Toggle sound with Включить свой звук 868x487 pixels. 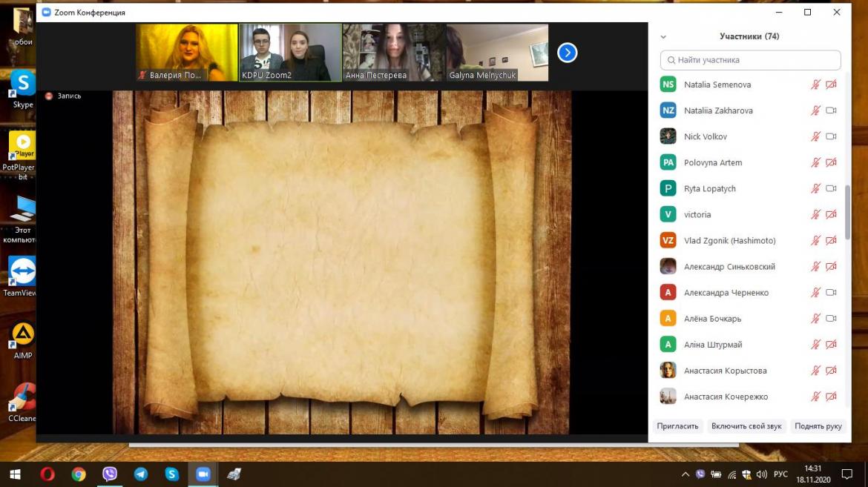(746, 426)
